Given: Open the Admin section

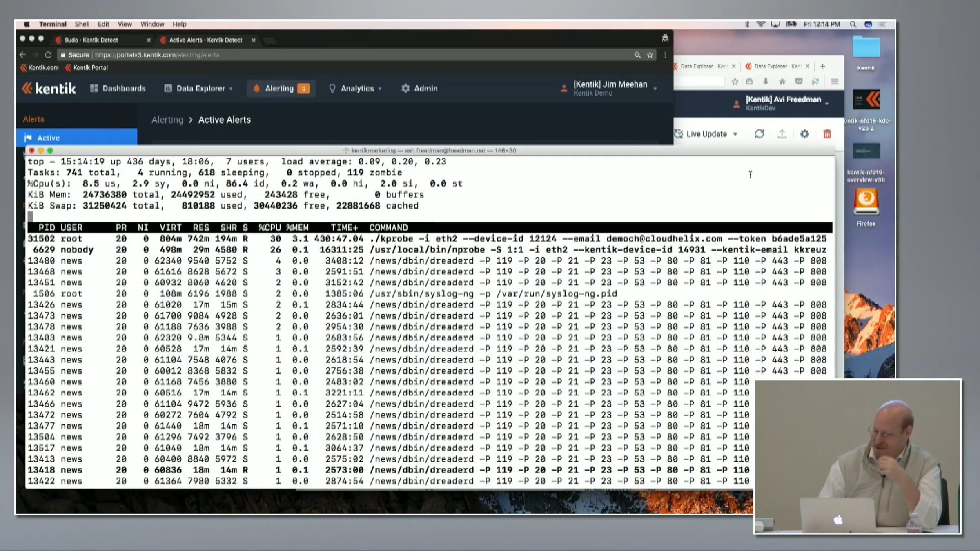Looking at the screenshot, I should point(419,88).
